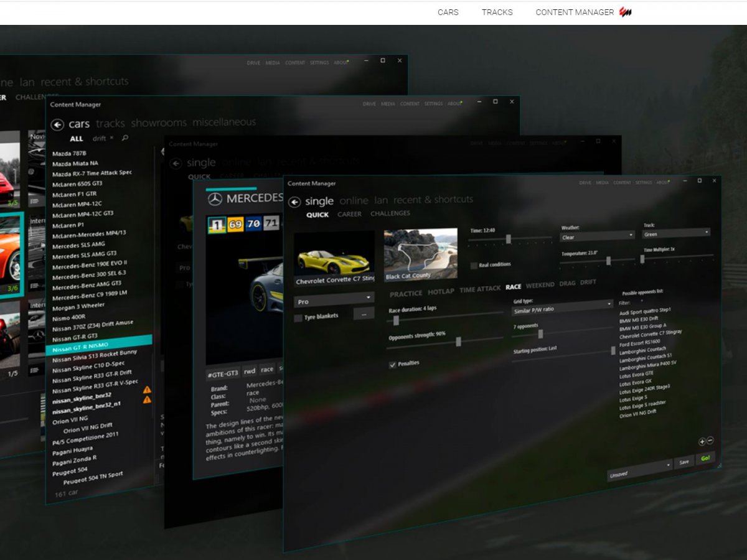Open the Track dropdown set to Green

coord(677,233)
